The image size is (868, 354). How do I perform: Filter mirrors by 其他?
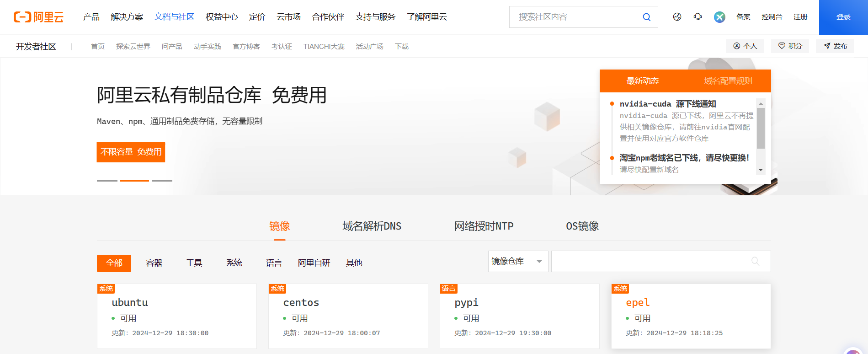[x=354, y=263]
